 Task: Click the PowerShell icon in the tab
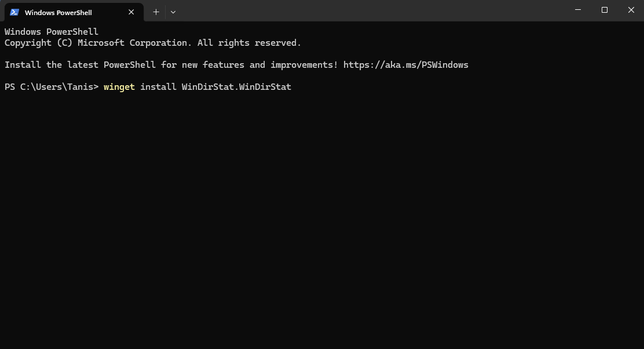pos(14,12)
